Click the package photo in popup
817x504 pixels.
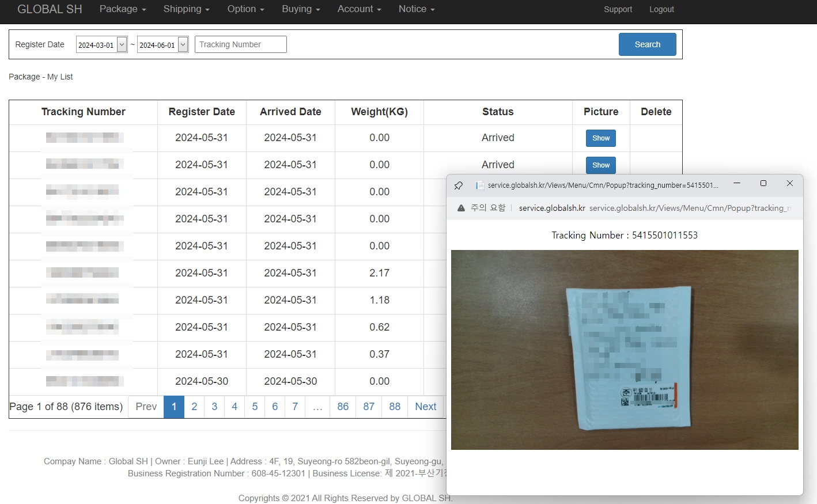625,350
